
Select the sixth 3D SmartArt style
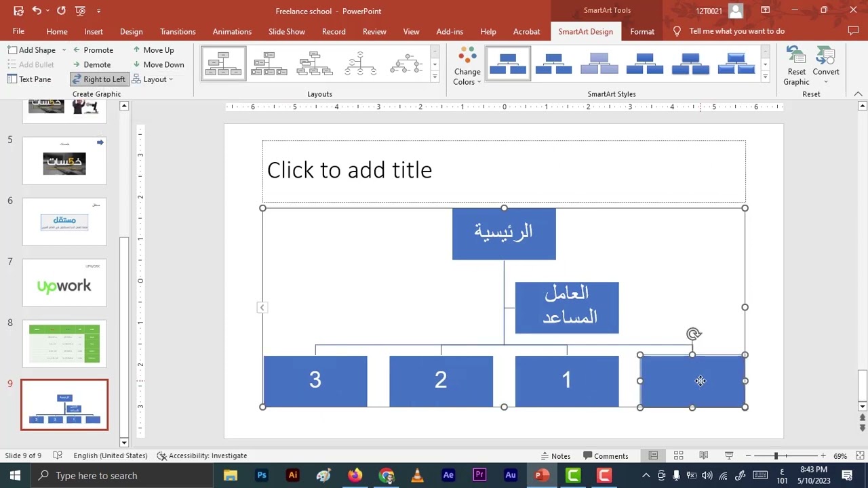[x=736, y=64]
